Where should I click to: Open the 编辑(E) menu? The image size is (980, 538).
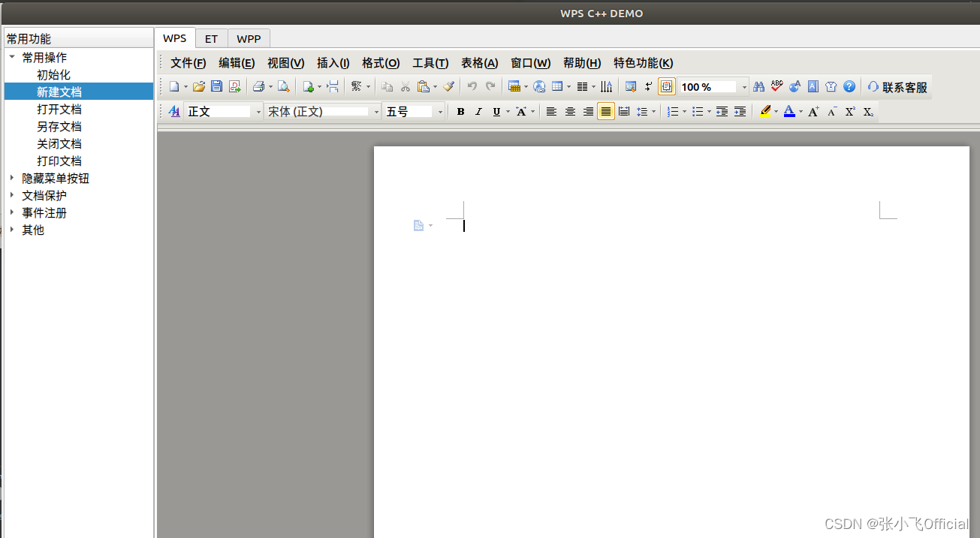coord(237,63)
